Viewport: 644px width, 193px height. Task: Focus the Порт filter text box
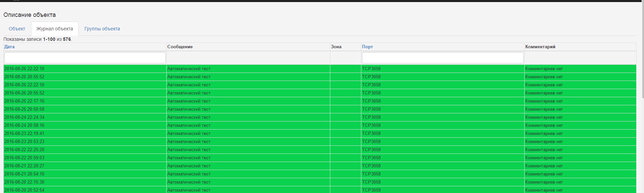coord(443,58)
